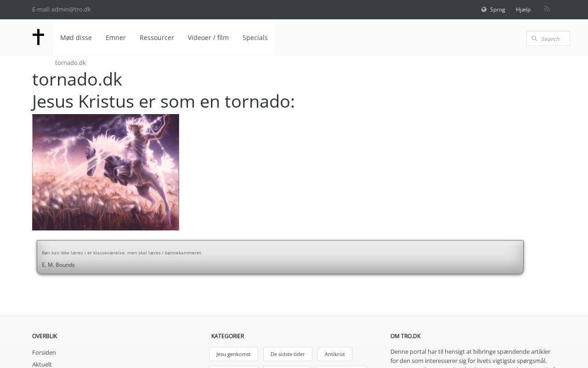588x368 pixels.
Task: Open the Specials menu
Action: click(x=255, y=38)
